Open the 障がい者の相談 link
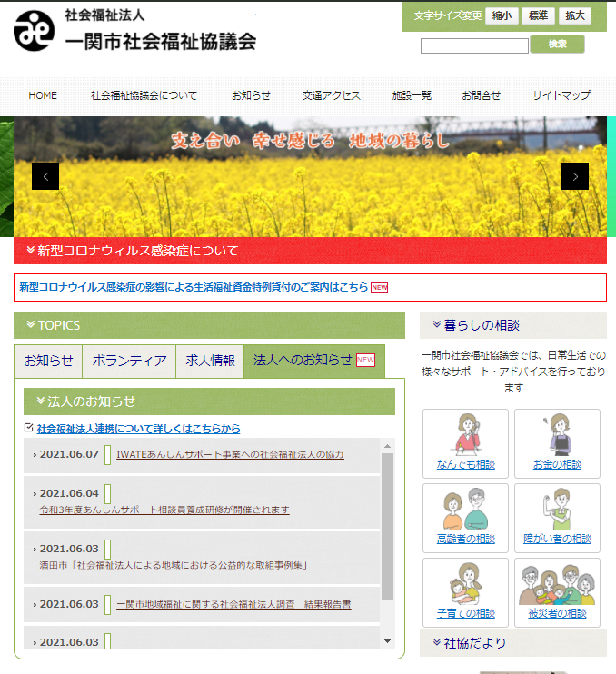This screenshot has width=616, height=674. (557, 539)
